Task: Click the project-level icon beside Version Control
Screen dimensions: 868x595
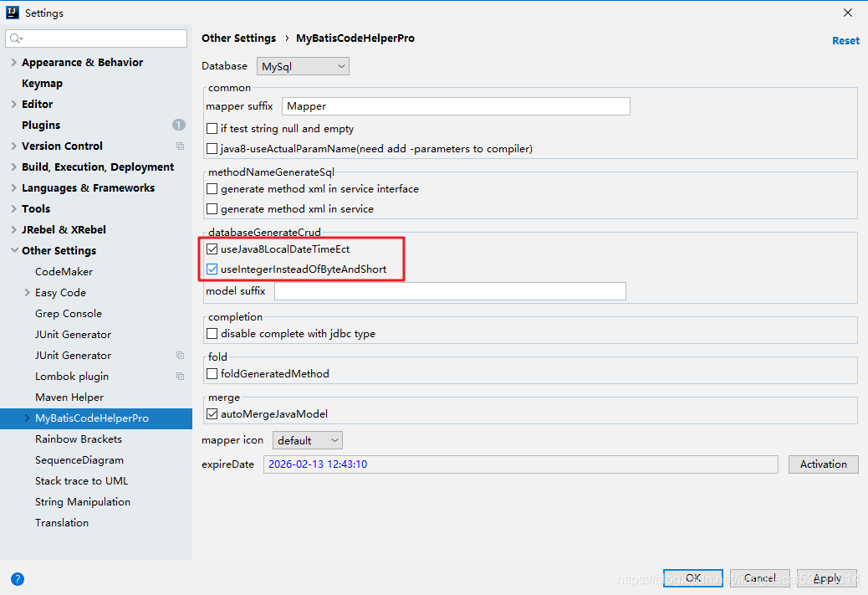Action: pyautogui.click(x=180, y=146)
